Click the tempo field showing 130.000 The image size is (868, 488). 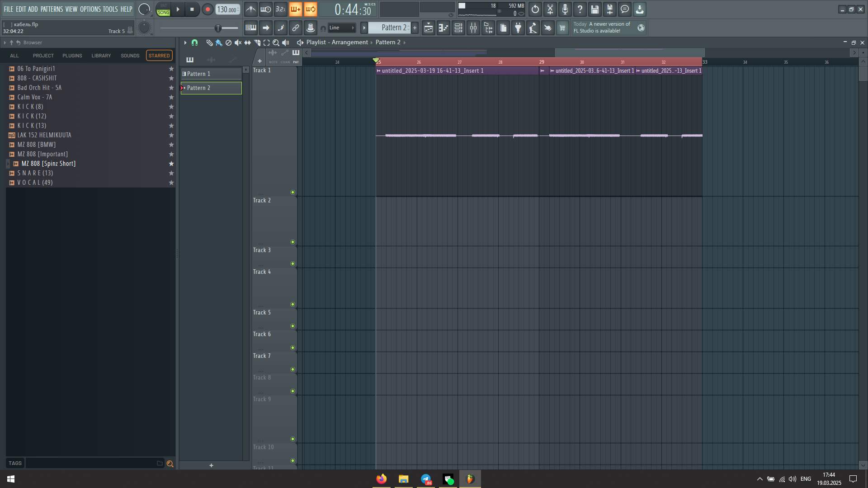[228, 9]
